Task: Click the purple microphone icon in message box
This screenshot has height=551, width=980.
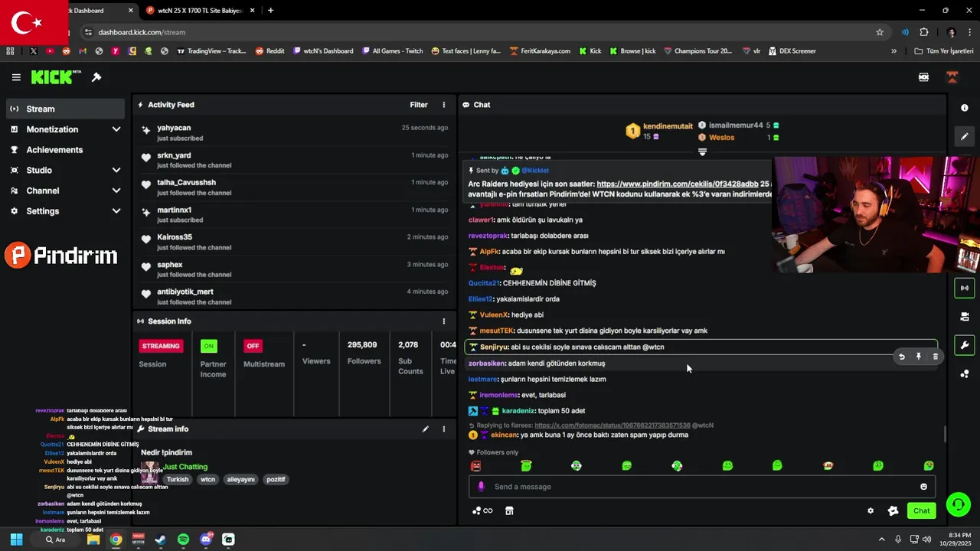Action: coord(481,487)
